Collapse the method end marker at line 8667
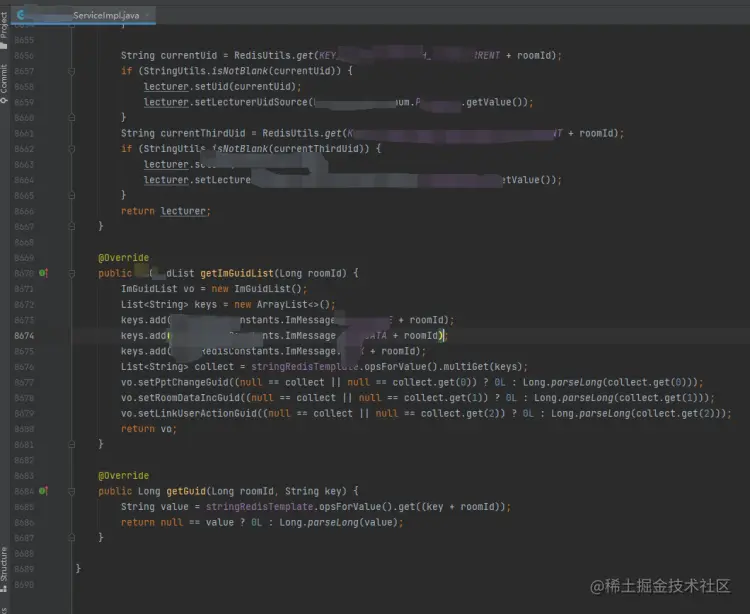This screenshot has height=614, width=750. click(72, 226)
